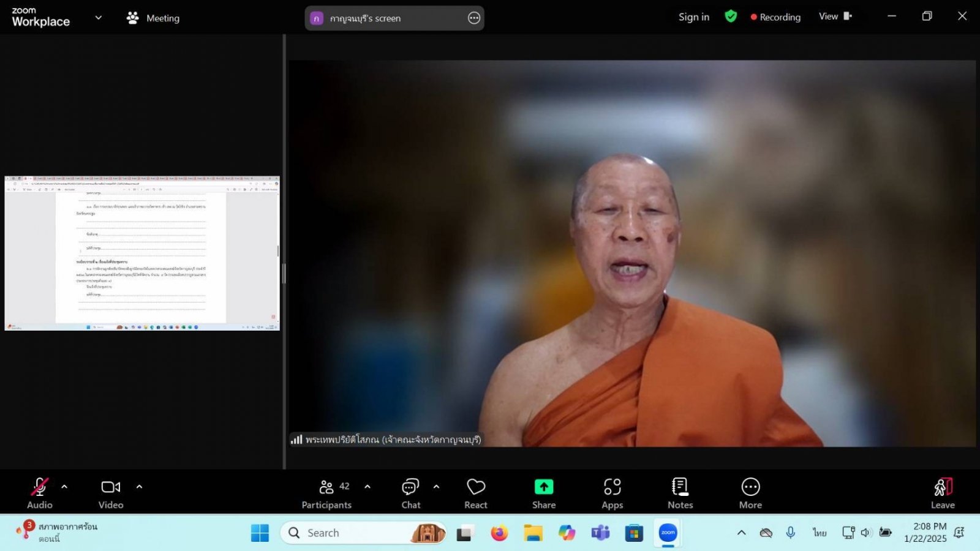The height and width of the screenshot is (551, 980).
Task: Open shared screen options ellipsis
Action: 474,18
